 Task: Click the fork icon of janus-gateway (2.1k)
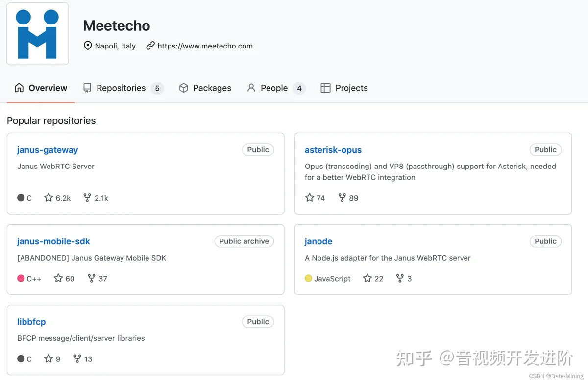click(x=87, y=198)
